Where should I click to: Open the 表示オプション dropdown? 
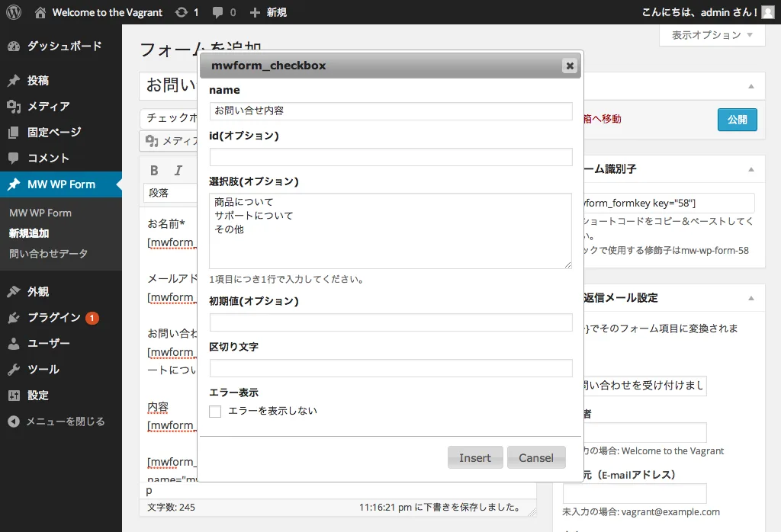(712, 35)
